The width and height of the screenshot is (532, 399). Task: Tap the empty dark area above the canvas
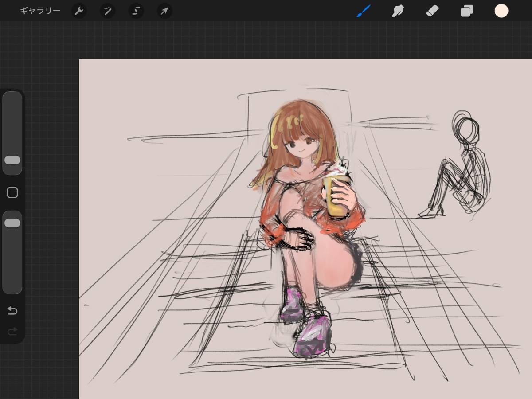pos(266,40)
